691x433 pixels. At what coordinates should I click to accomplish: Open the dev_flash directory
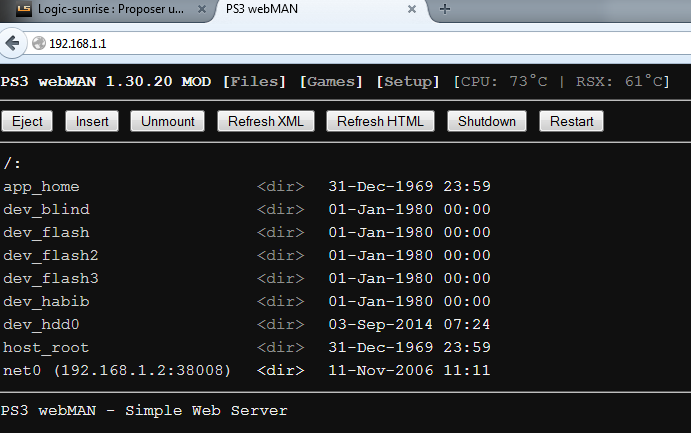[x=45, y=232]
